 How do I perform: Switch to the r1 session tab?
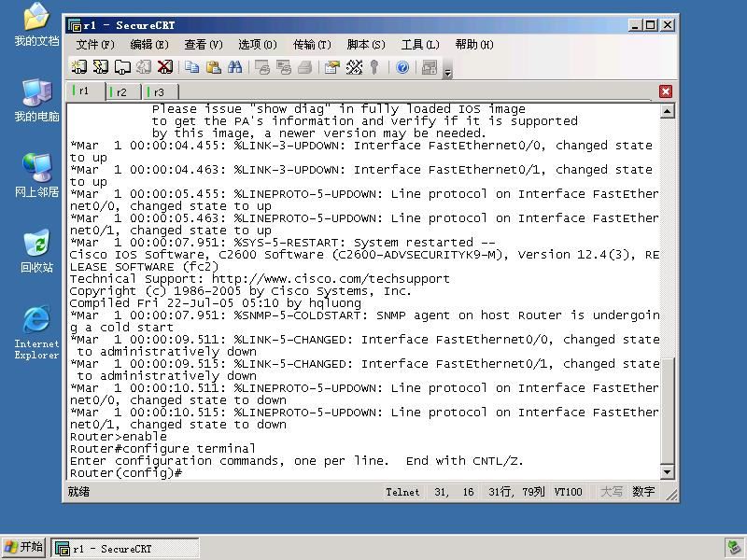coord(86,91)
